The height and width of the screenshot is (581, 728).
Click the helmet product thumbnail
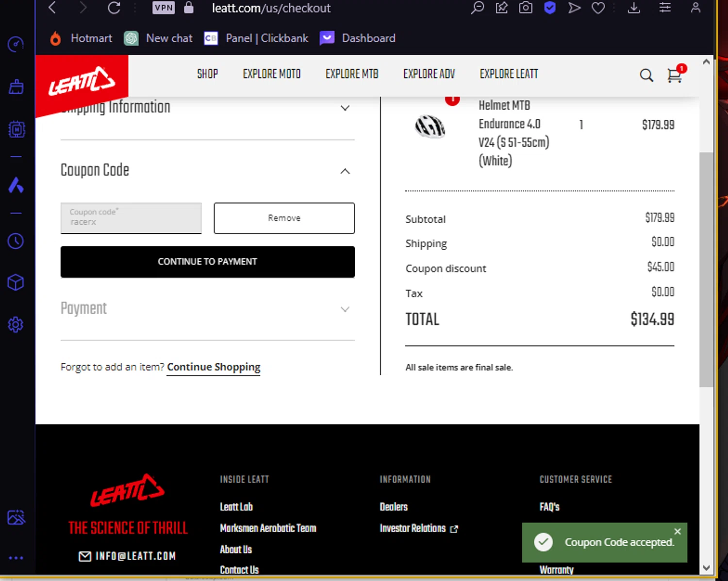pyautogui.click(x=430, y=127)
